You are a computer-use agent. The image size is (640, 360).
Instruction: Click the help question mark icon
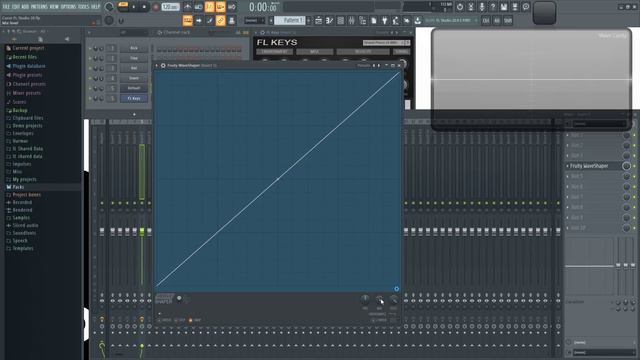click(493, 7)
